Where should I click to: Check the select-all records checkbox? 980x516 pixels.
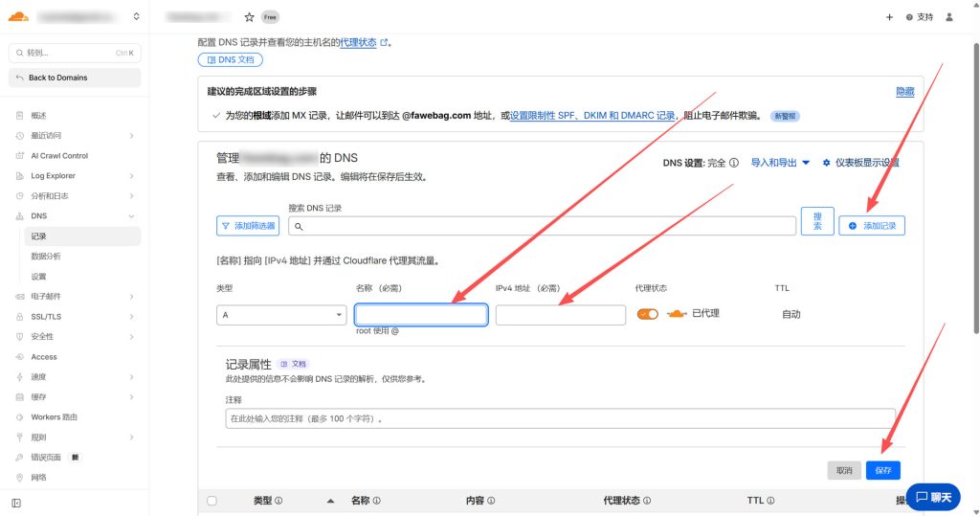pos(212,501)
